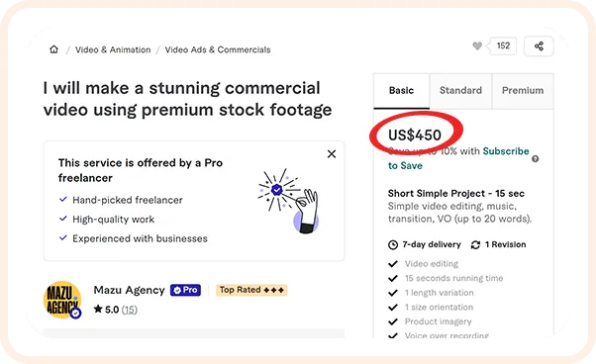Go to home via breadcrumb house icon
The image size is (596, 364).
click(54, 49)
